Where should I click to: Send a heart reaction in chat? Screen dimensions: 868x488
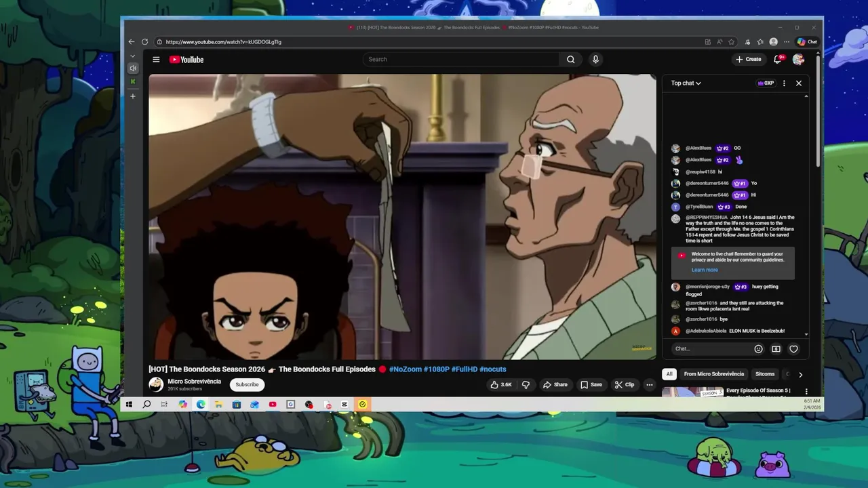(793, 349)
